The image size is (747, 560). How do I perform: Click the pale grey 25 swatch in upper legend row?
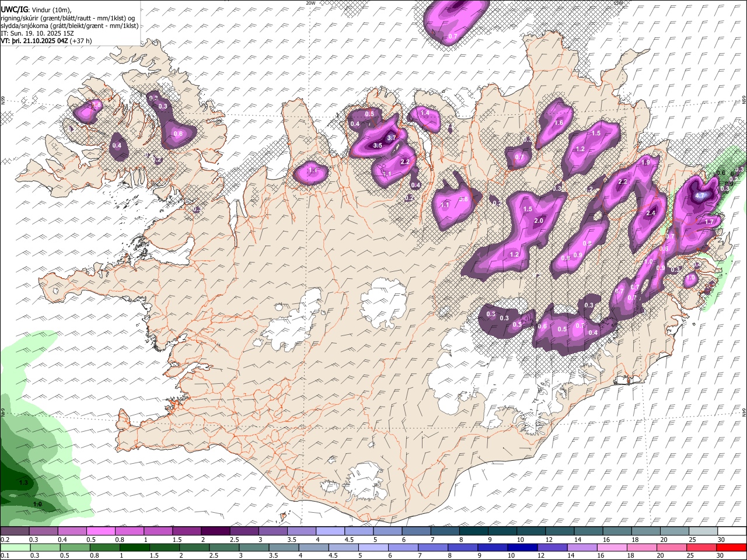703,531
